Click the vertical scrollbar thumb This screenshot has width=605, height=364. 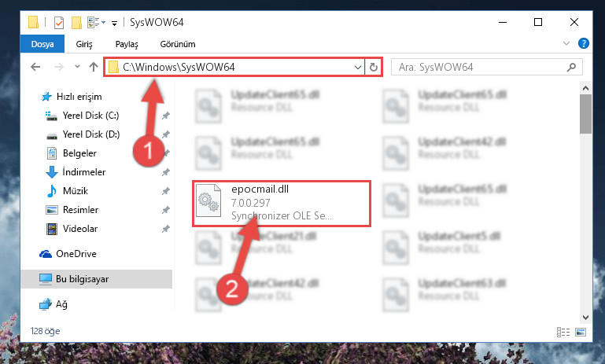585,114
